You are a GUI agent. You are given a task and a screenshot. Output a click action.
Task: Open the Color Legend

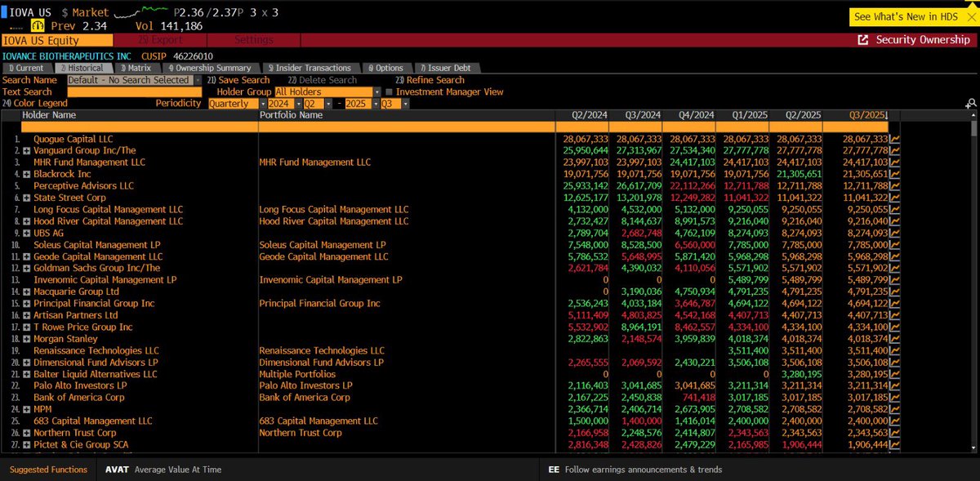tap(35, 104)
